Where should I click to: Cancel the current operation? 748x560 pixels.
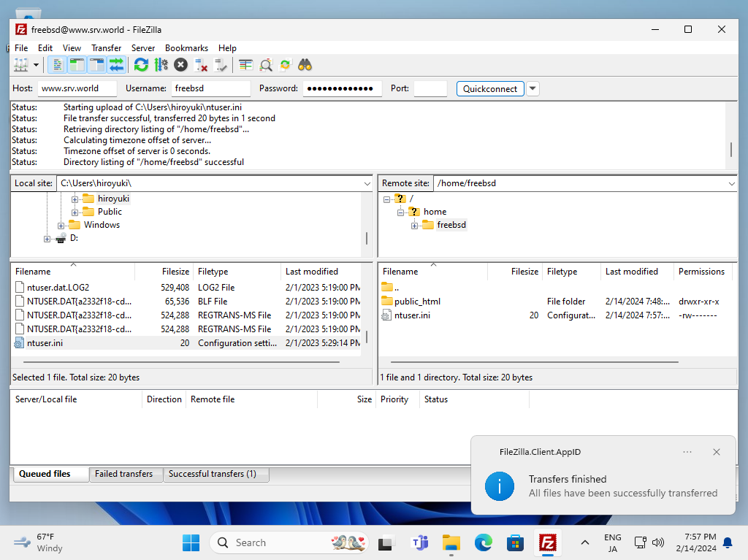coord(181,65)
